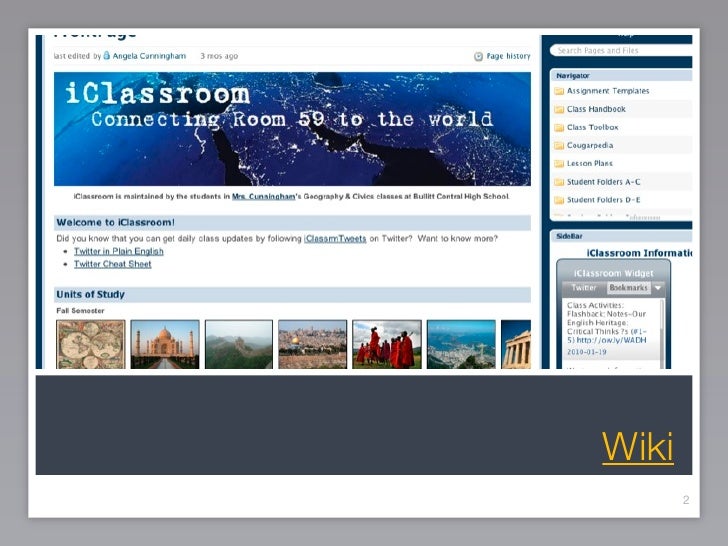This screenshot has height=546, width=728.
Task: Open the iClassrmTweets Twitter link
Action: click(335, 239)
